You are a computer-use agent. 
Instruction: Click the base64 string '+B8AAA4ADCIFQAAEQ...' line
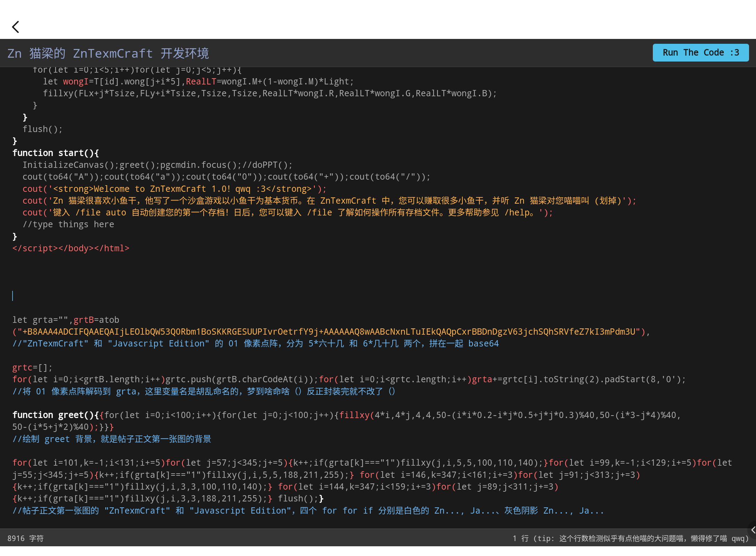(x=331, y=332)
